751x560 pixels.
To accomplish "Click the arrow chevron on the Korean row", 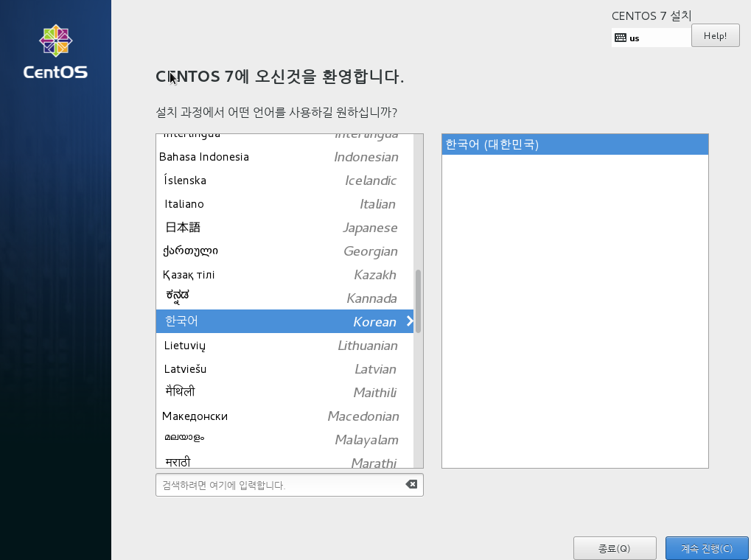I will [x=410, y=321].
